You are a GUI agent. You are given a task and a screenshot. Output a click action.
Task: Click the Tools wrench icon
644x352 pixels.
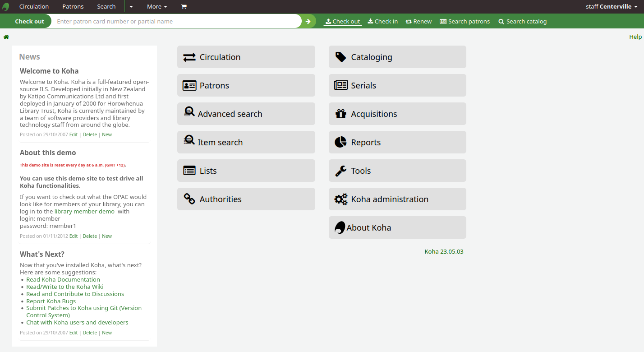point(341,171)
